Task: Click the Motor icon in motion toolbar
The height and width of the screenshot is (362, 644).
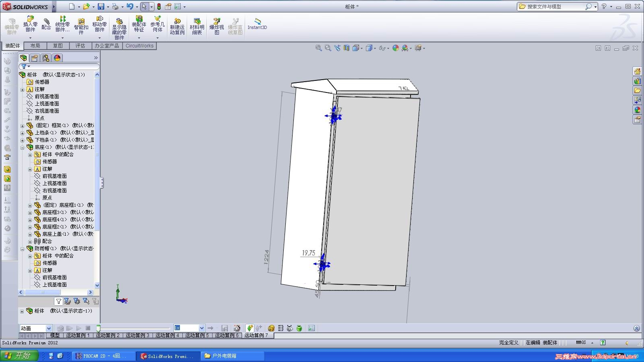Action: click(x=271, y=328)
